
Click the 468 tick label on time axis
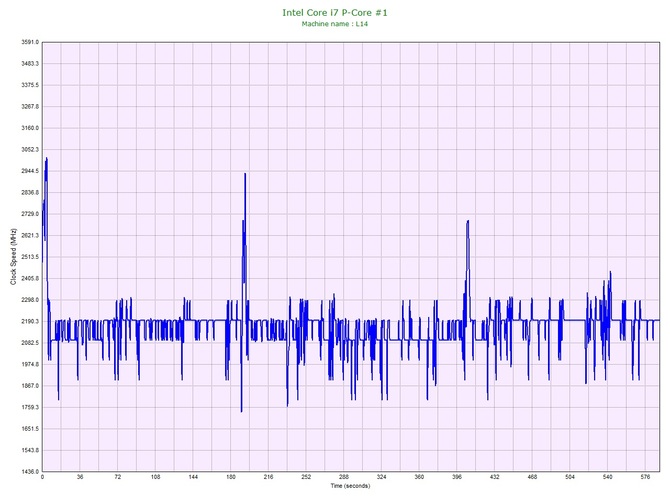tap(532, 477)
